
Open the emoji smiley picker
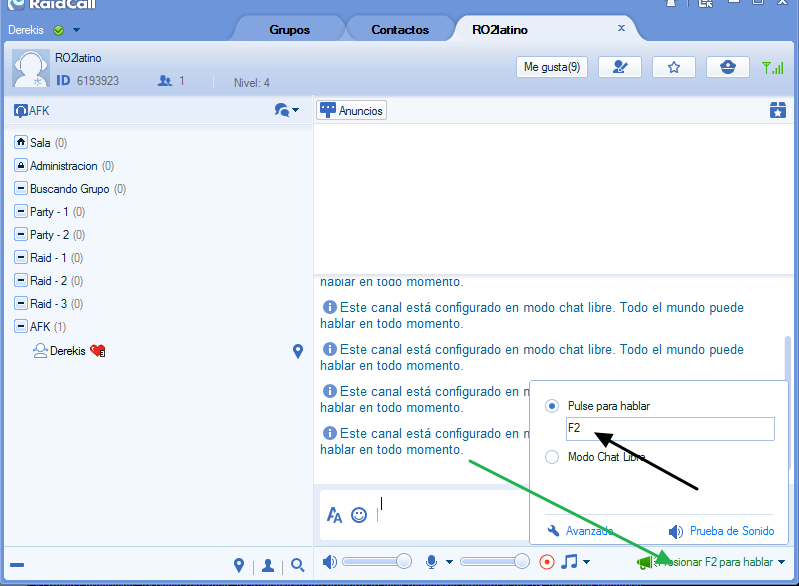(x=359, y=515)
